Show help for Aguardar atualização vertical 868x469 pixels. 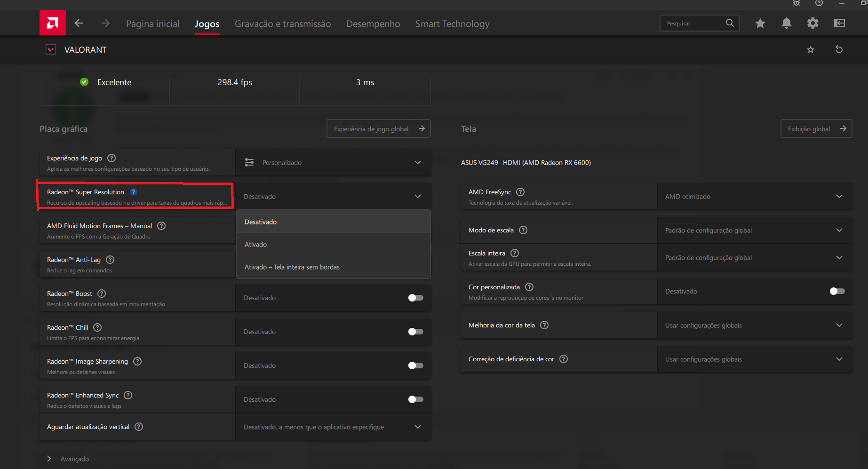point(139,427)
